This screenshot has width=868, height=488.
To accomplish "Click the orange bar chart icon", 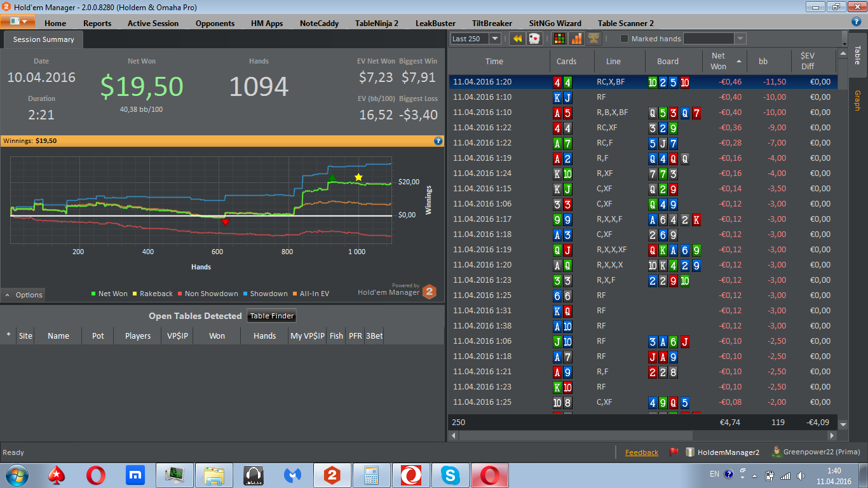I will pos(576,39).
